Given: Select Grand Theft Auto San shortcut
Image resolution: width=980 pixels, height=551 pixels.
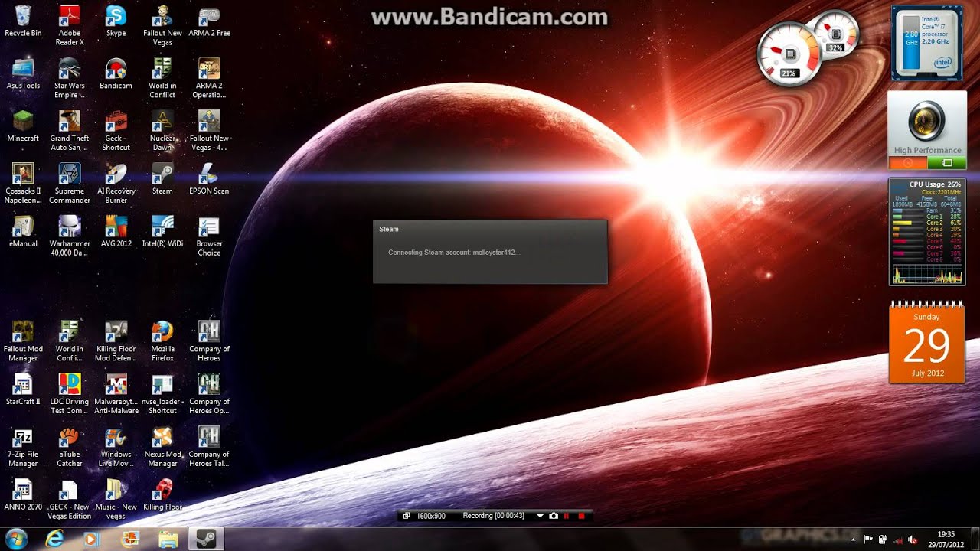Looking at the screenshot, I should point(70,131).
